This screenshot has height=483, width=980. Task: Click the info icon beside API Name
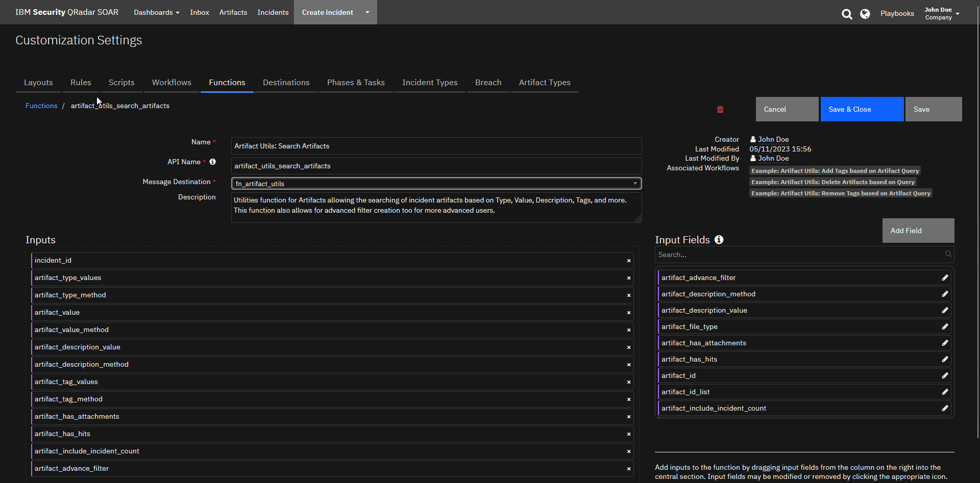(213, 161)
